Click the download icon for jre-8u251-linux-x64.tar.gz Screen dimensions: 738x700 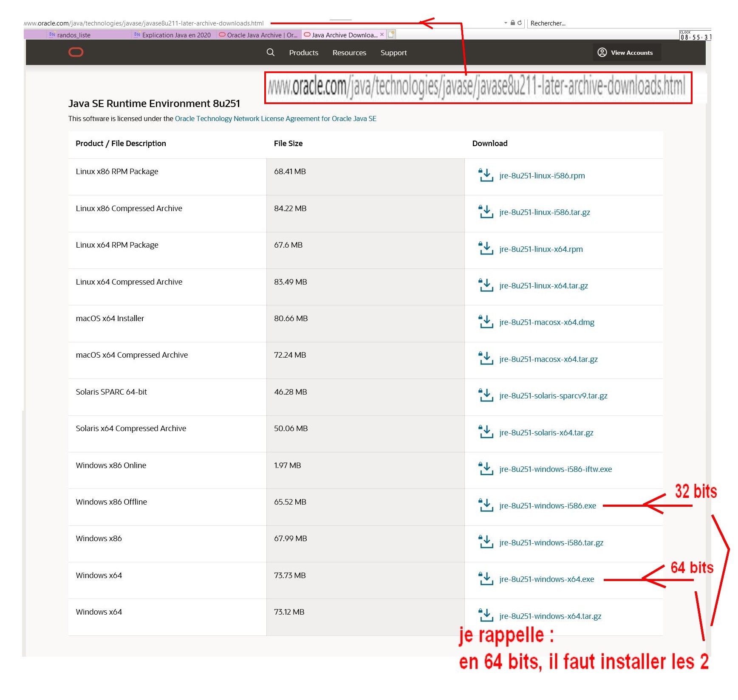point(486,285)
